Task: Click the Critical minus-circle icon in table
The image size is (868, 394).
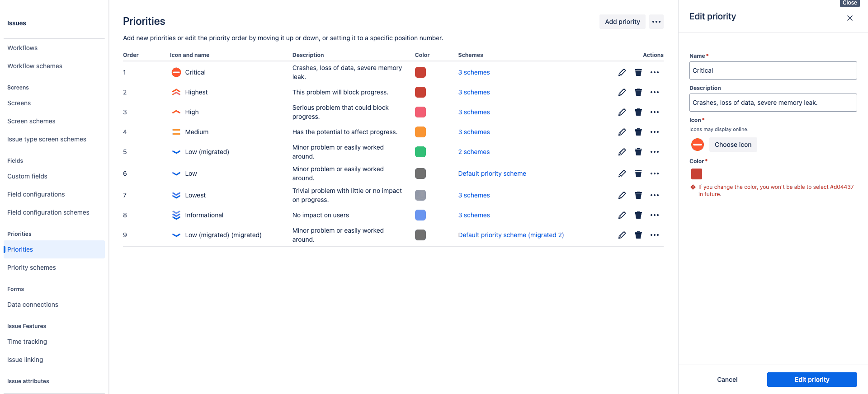Action: 176,72
